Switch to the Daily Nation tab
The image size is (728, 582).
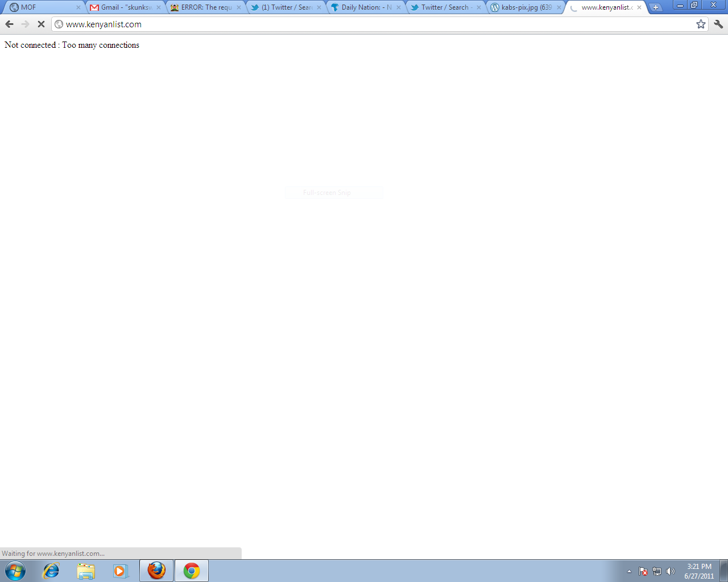366,7
